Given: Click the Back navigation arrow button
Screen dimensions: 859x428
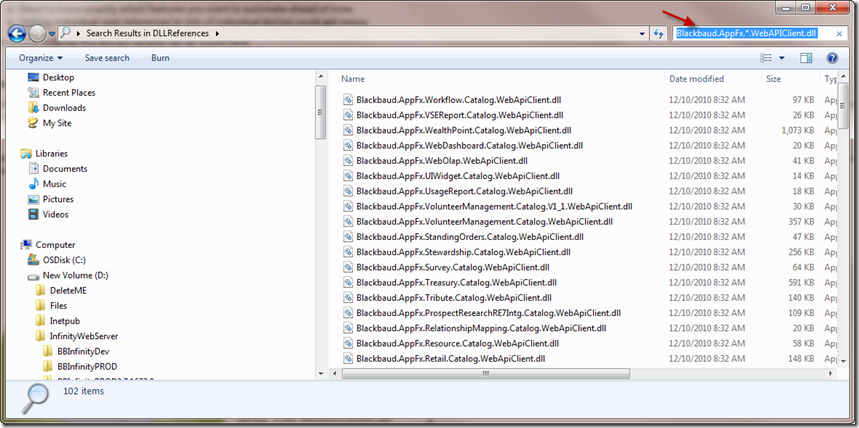Looking at the screenshot, I should coord(17,33).
